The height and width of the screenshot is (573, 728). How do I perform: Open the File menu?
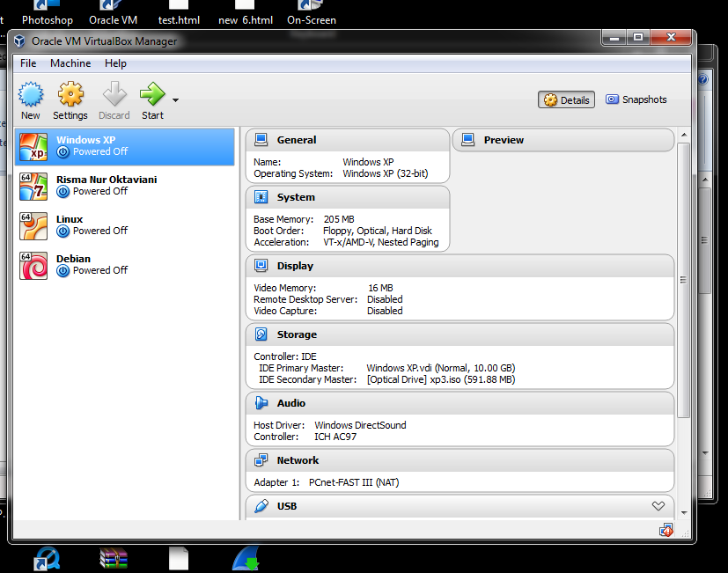click(x=27, y=62)
